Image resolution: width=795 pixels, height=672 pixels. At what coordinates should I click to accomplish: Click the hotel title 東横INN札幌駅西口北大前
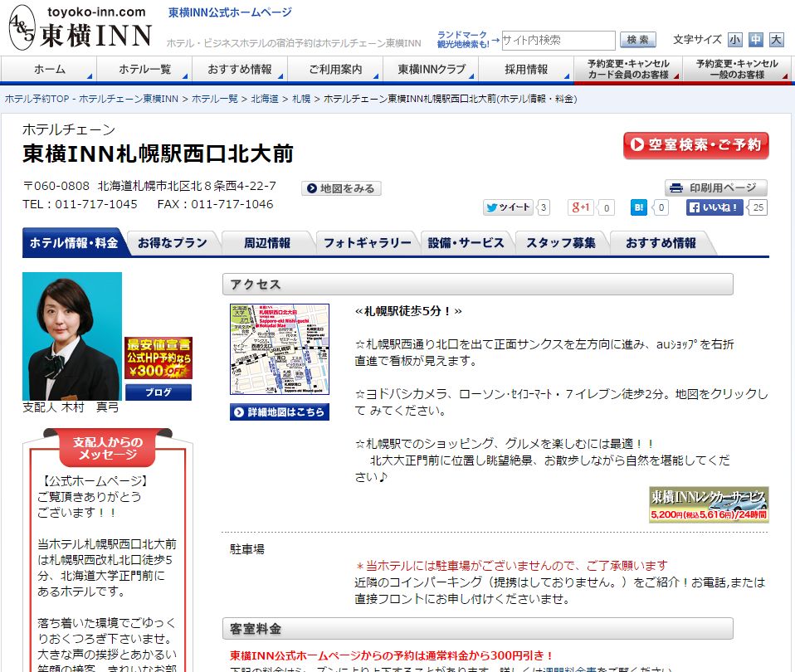click(x=158, y=154)
